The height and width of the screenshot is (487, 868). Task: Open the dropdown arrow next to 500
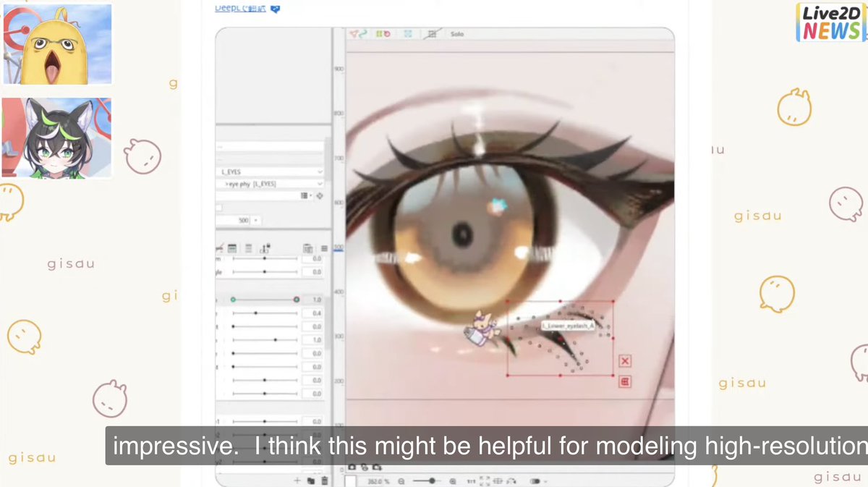(255, 220)
